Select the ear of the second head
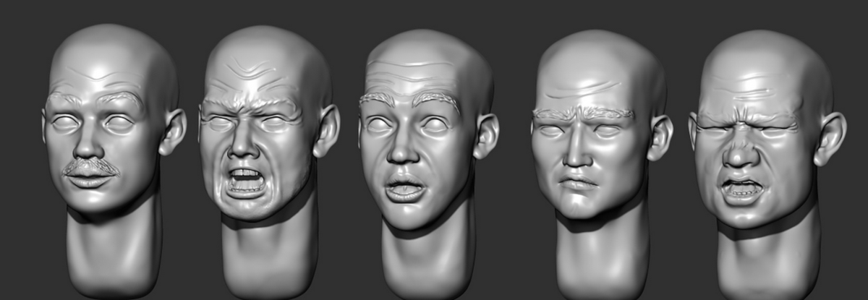868x300 pixels. tap(327, 130)
